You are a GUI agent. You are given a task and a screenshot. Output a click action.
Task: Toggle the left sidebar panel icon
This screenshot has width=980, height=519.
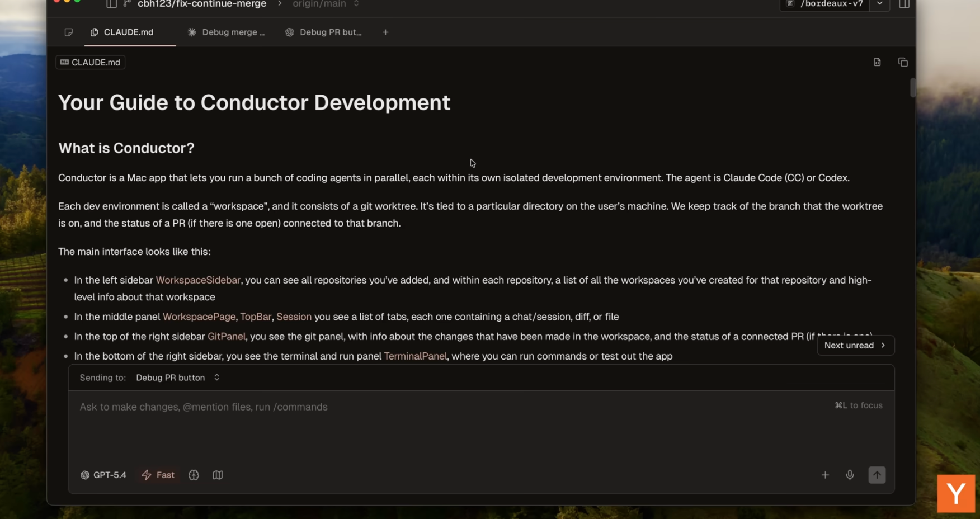(x=111, y=4)
